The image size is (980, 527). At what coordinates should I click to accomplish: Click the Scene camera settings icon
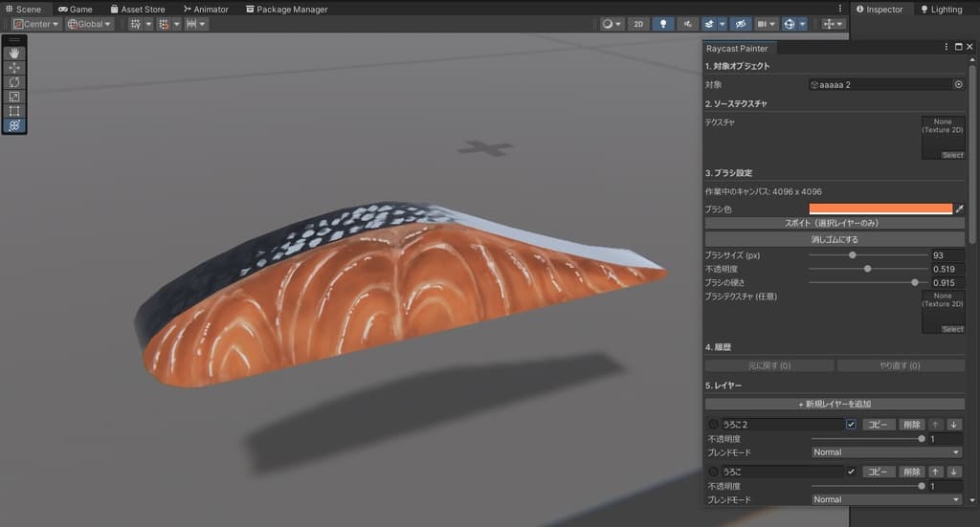[x=762, y=24]
